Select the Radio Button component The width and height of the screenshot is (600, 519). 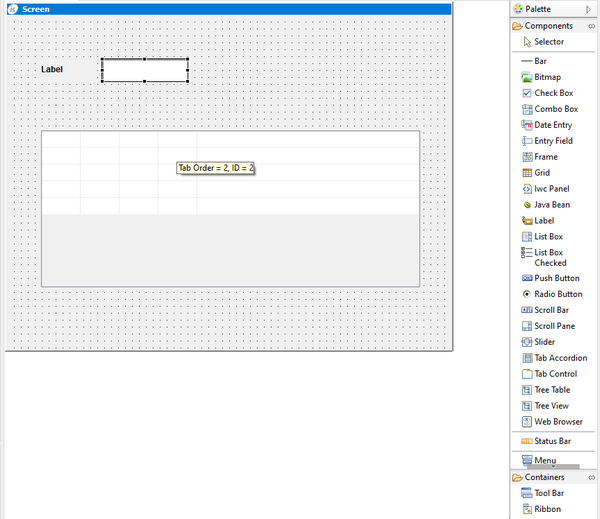tap(552, 294)
